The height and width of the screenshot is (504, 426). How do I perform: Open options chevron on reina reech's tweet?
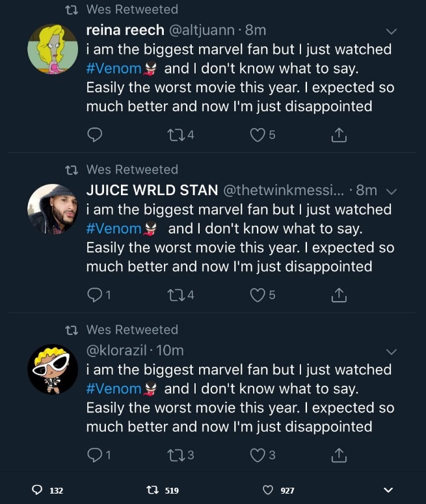391,31
